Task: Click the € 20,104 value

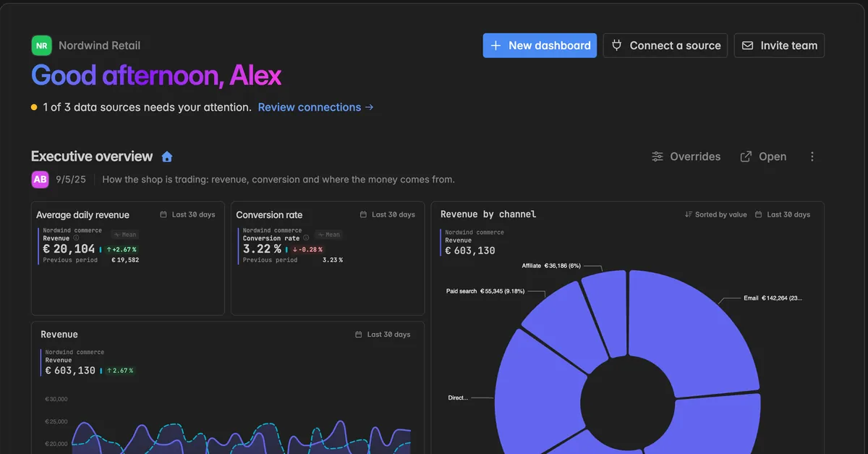Action: [x=69, y=249]
